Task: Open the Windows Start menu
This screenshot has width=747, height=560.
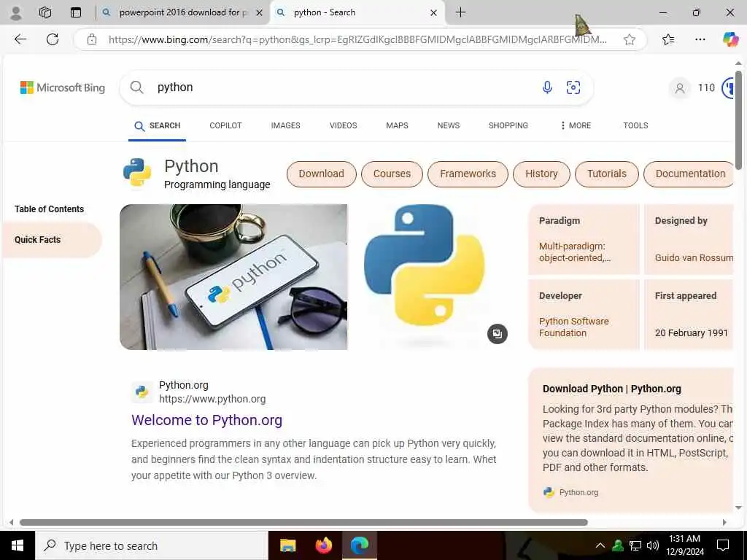Action: [x=18, y=545]
